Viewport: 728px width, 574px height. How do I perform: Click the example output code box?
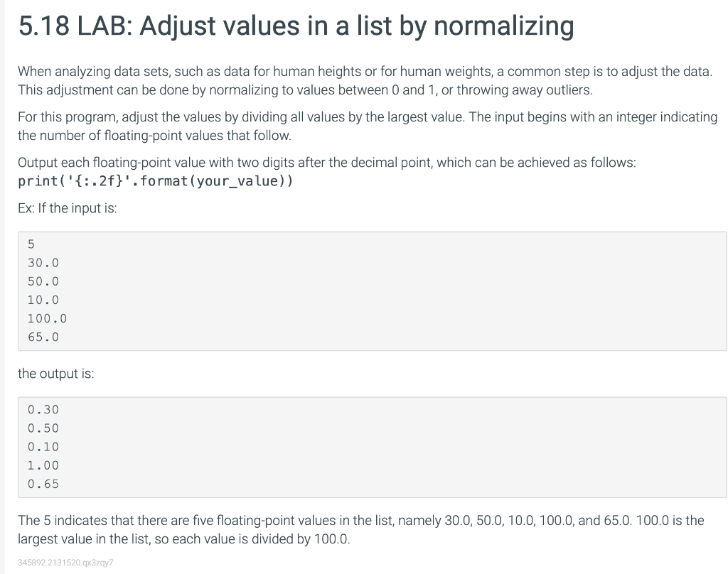[x=373, y=447]
